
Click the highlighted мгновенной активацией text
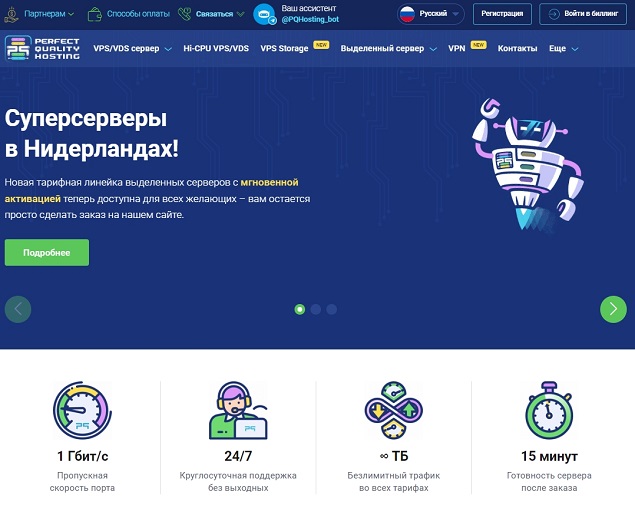click(151, 191)
